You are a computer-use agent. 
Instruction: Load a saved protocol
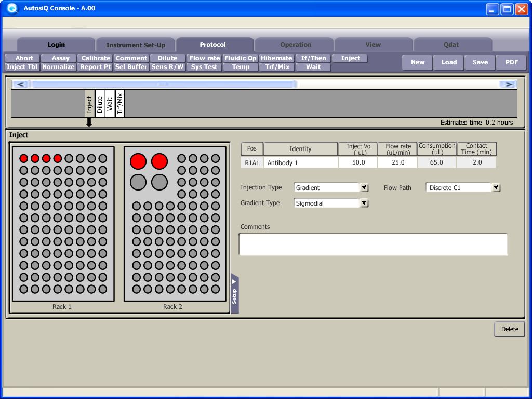[449, 62]
